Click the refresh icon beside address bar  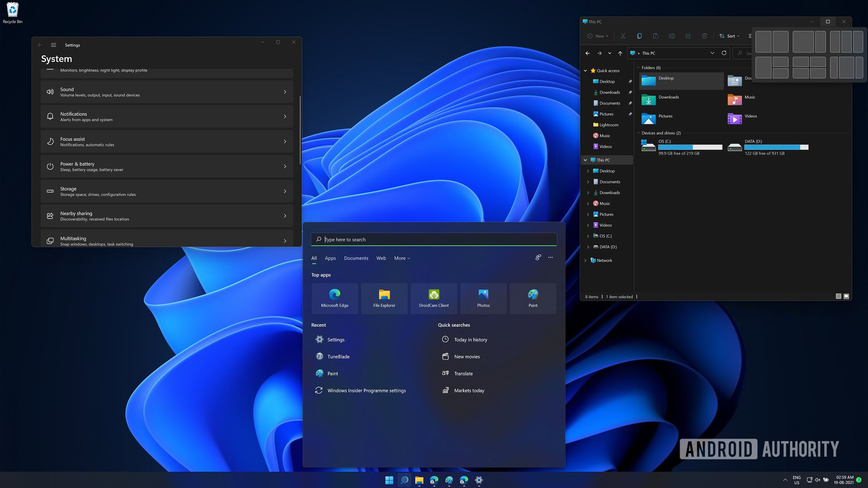pyautogui.click(x=724, y=53)
